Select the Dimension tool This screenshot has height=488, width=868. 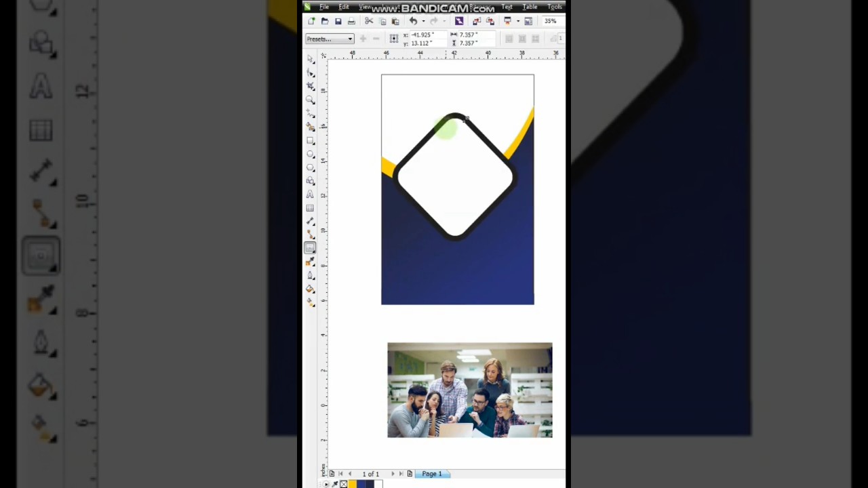click(x=311, y=222)
